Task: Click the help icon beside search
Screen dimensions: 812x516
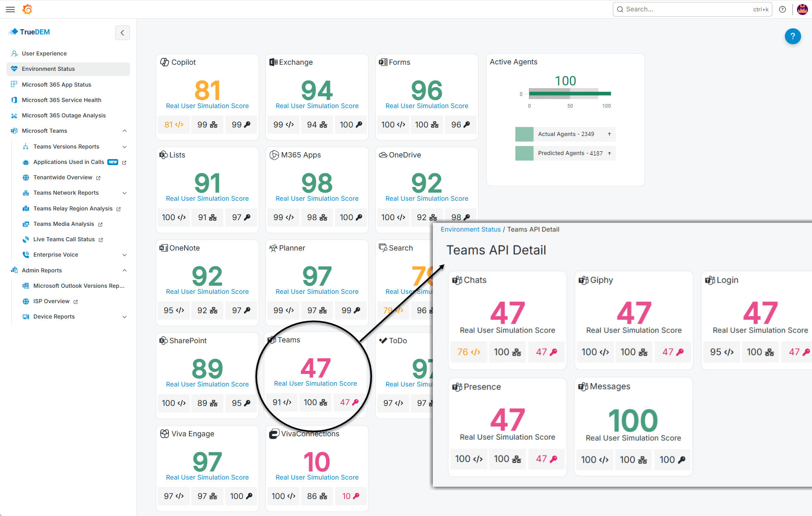Action: (782, 9)
